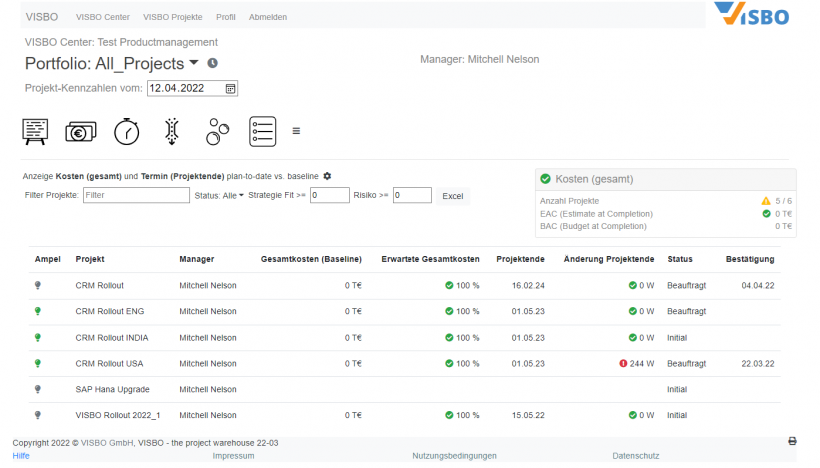The width and height of the screenshot is (820, 468).
Task: Open the Status: Alle filter dropdown
Action: coord(218,196)
